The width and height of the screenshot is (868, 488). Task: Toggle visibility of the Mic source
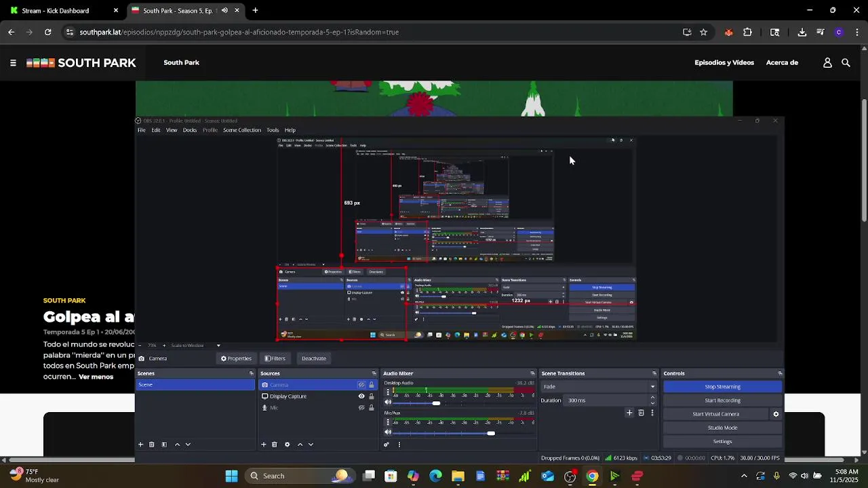tap(361, 408)
